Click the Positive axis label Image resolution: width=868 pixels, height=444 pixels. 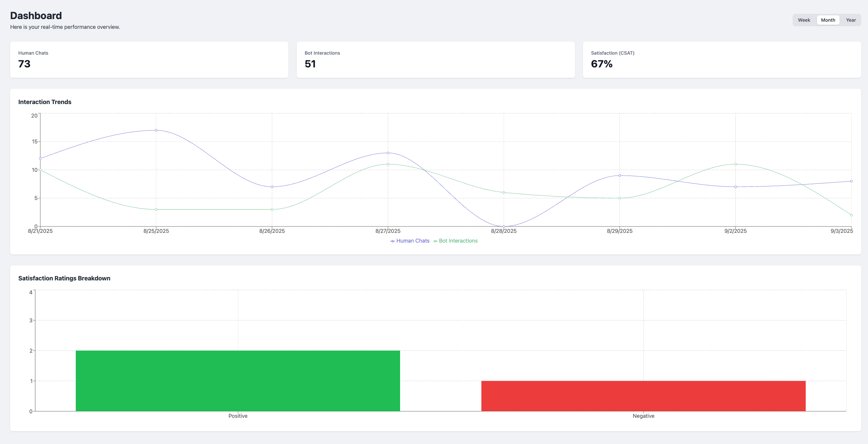pyautogui.click(x=238, y=416)
